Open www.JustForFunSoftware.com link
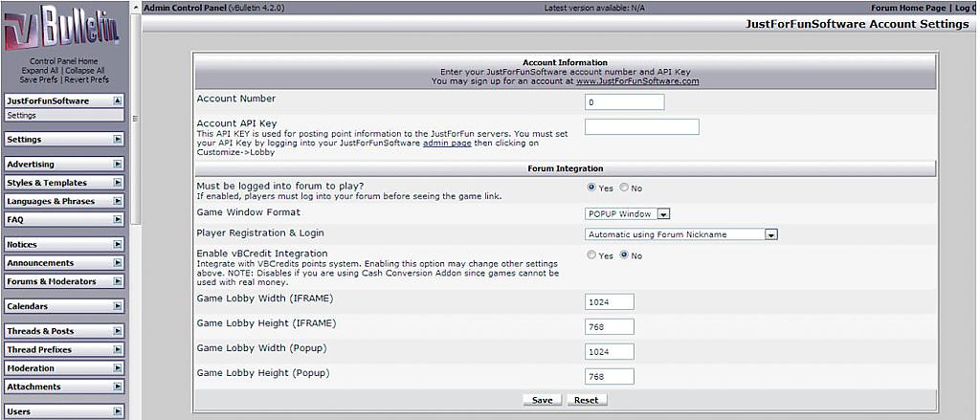 pos(637,81)
